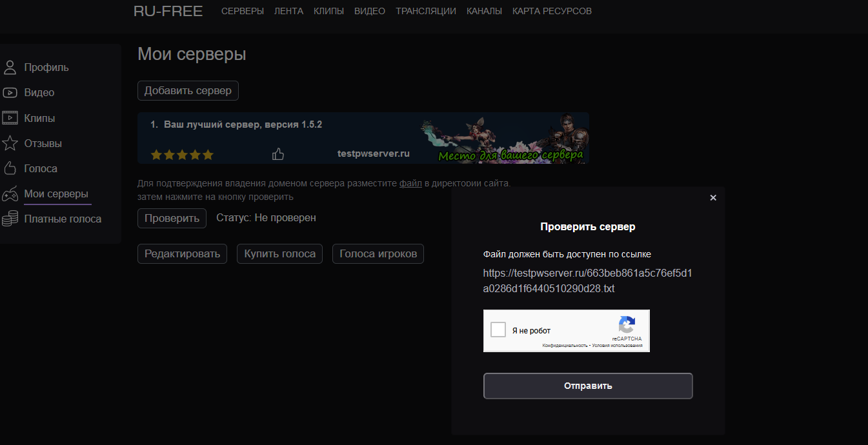Viewport: 868px width, 445px height.
Task: Click the Reviews star icon in sidebar
Action: tap(10, 143)
